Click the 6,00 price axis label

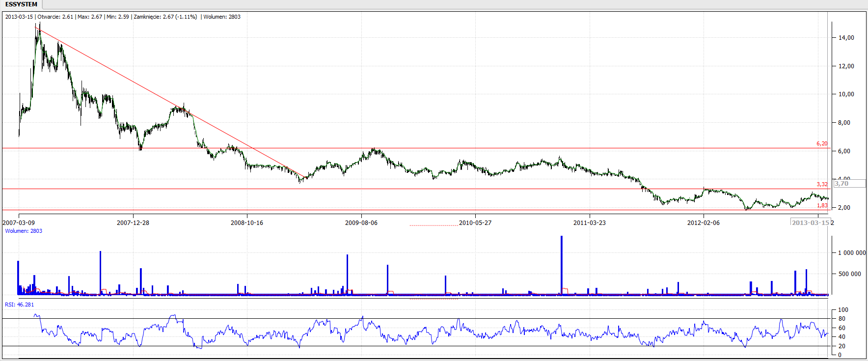point(844,151)
